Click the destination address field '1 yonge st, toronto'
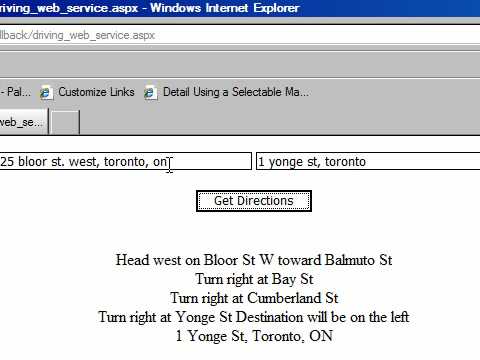The width and height of the screenshot is (480, 360). (x=368, y=161)
